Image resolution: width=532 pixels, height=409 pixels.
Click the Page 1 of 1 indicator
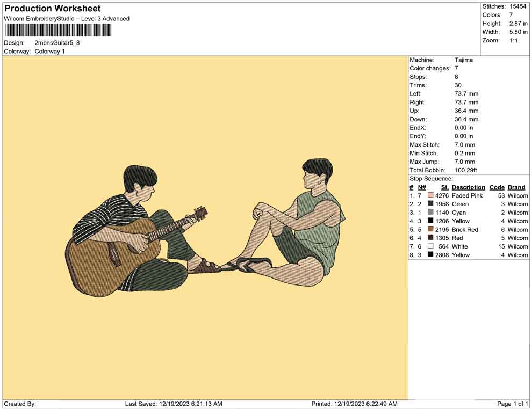pos(512,404)
